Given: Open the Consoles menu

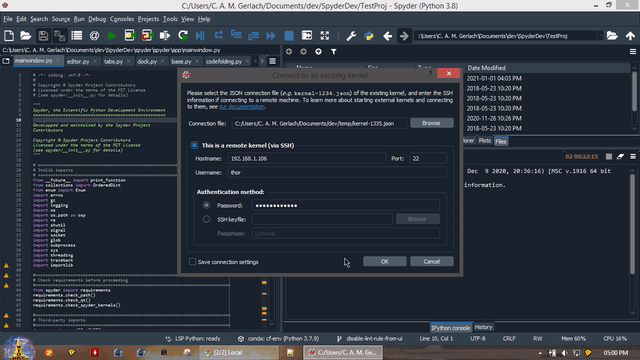Looking at the screenshot, I should pyautogui.click(x=122, y=19).
